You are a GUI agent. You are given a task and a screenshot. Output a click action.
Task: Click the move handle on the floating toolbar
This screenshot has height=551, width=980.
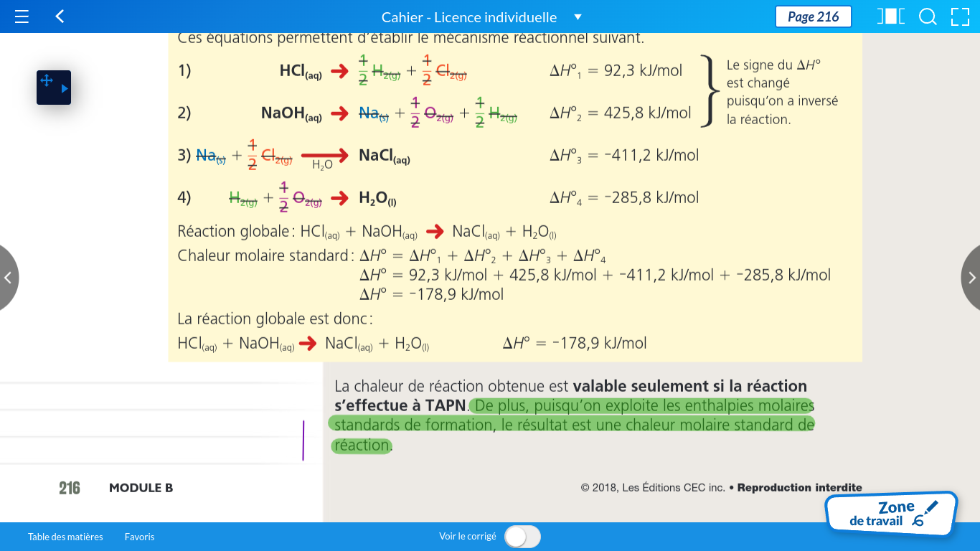click(47, 81)
